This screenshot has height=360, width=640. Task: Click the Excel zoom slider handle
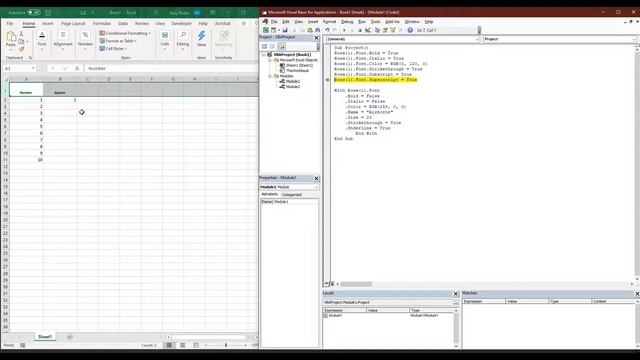click(x=226, y=345)
